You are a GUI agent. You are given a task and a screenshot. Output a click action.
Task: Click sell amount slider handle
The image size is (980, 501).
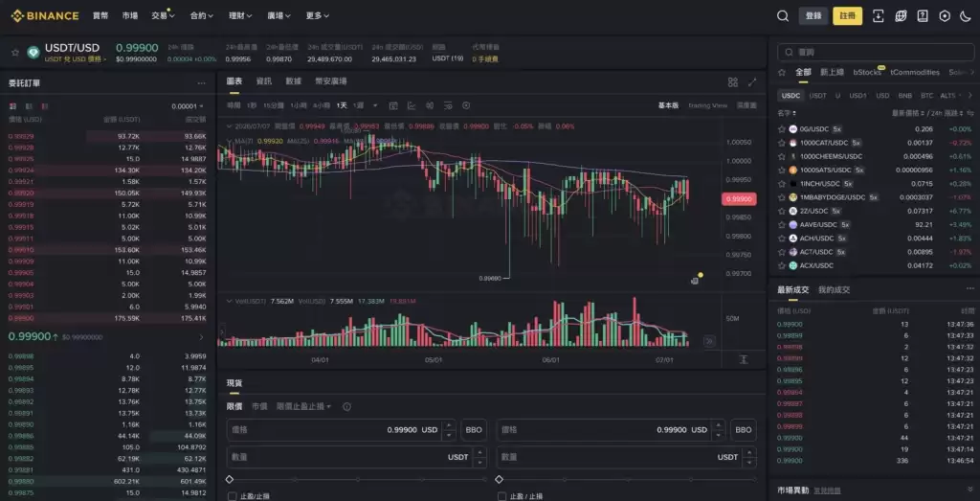click(500, 479)
